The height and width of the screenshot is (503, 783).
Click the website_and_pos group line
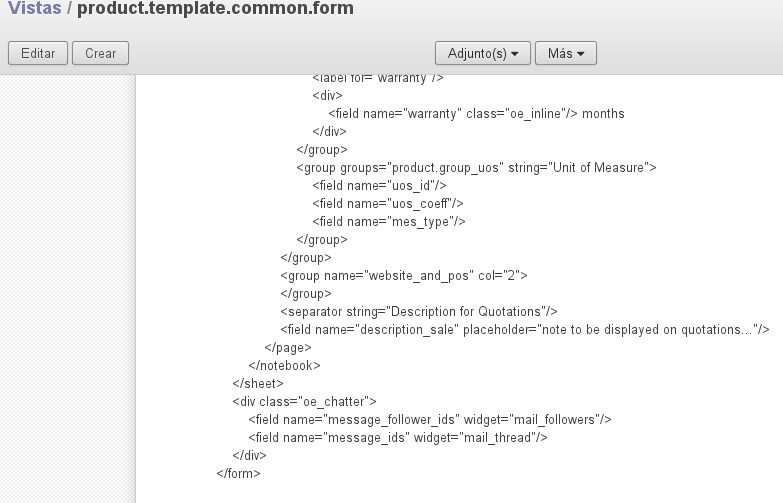pyautogui.click(x=403, y=276)
